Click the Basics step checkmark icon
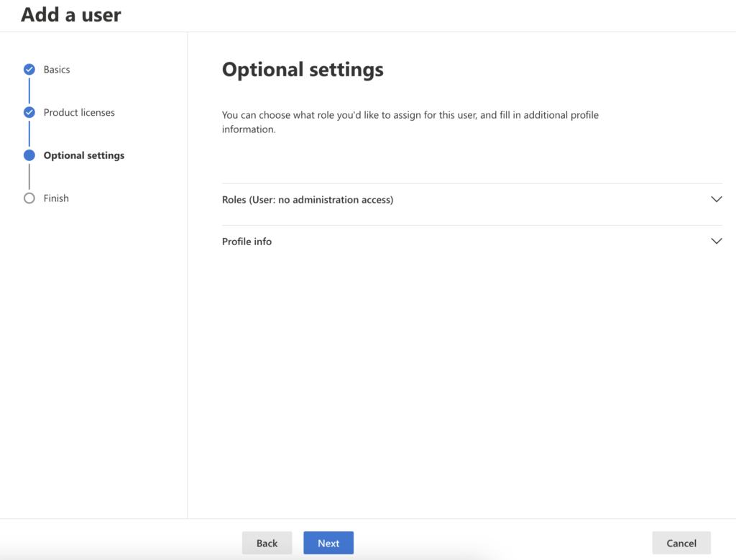The image size is (736, 560). (29, 70)
